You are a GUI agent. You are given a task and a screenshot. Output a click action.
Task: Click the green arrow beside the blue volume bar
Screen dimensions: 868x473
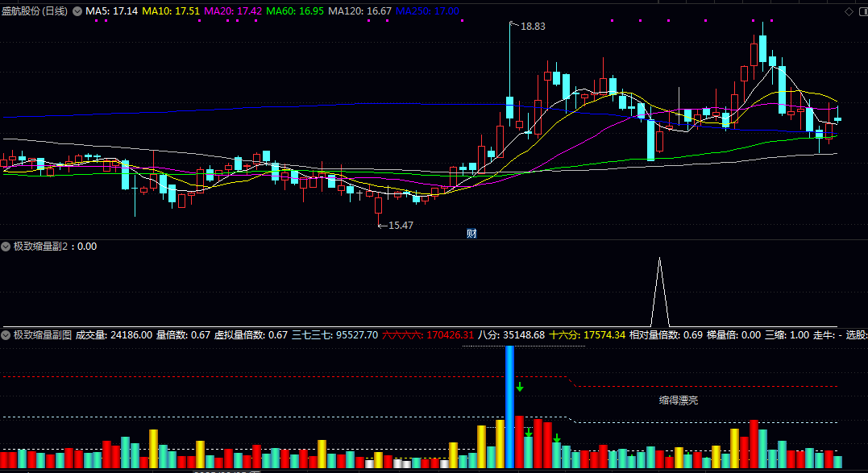coord(520,387)
